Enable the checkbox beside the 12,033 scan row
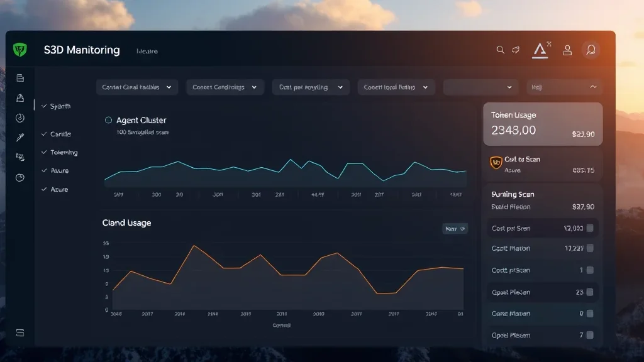This screenshot has width=644, height=362. 589,228
